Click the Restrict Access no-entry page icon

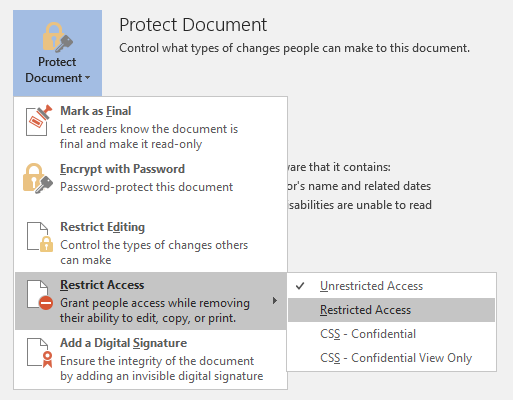pos(40,295)
